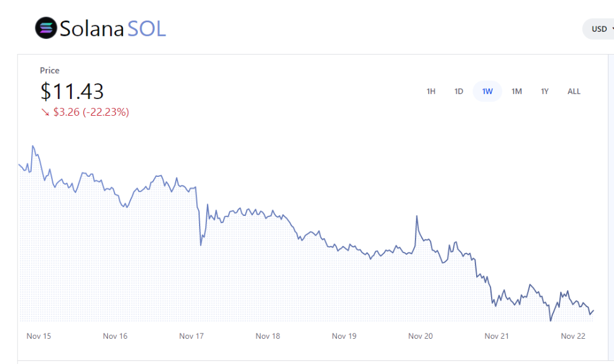Click the SOL ticker symbol
614x364 pixels.
[146, 29]
